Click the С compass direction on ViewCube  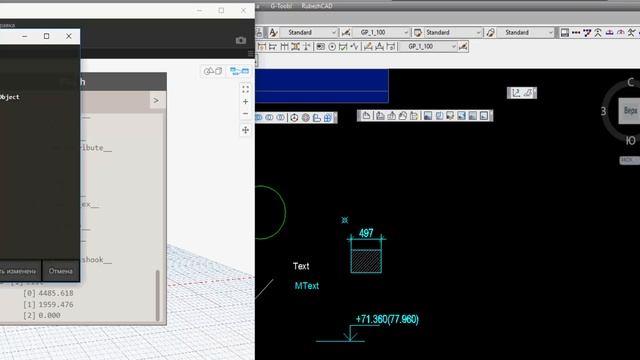click(631, 82)
